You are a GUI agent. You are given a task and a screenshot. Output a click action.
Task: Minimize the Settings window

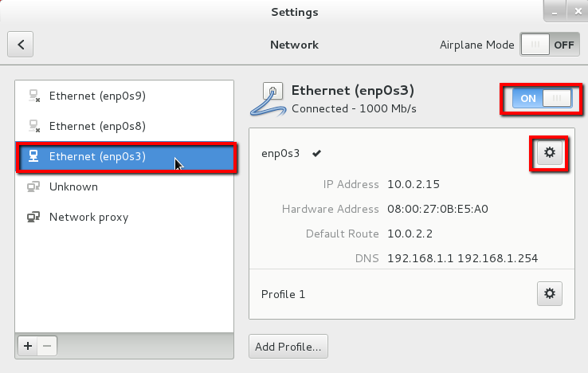(555, 12)
